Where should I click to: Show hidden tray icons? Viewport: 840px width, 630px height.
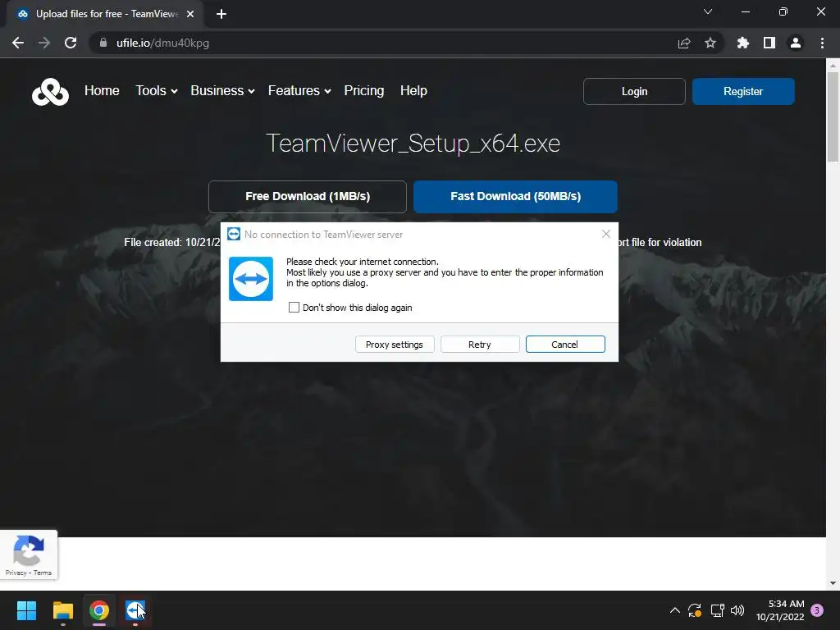[675, 610]
